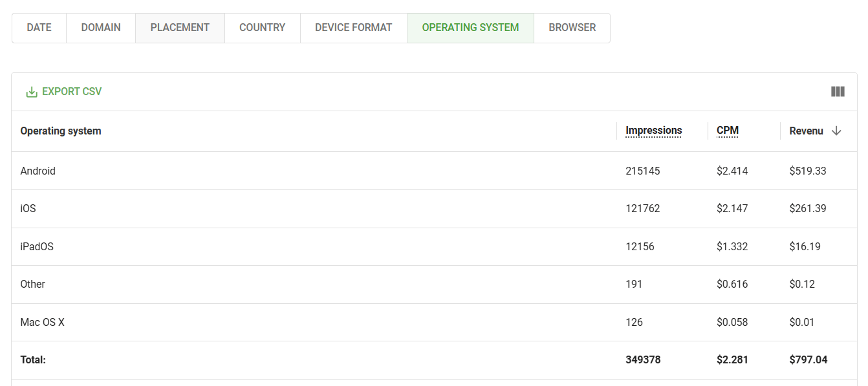Click Other impressions value 191

click(x=635, y=284)
